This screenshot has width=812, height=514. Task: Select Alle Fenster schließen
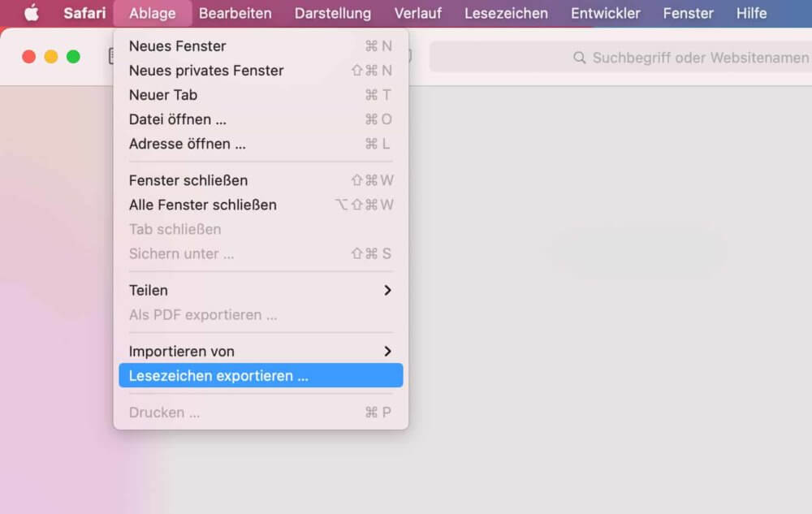261,205
